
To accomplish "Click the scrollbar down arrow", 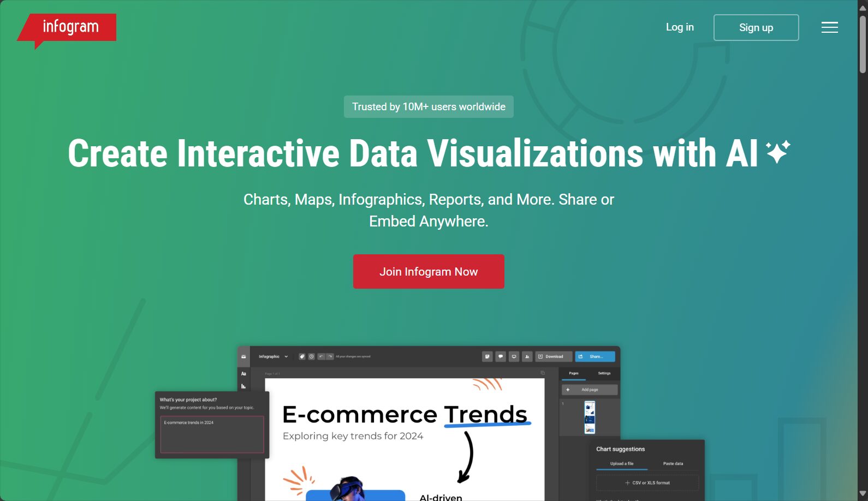I will pyautogui.click(x=863, y=494).
